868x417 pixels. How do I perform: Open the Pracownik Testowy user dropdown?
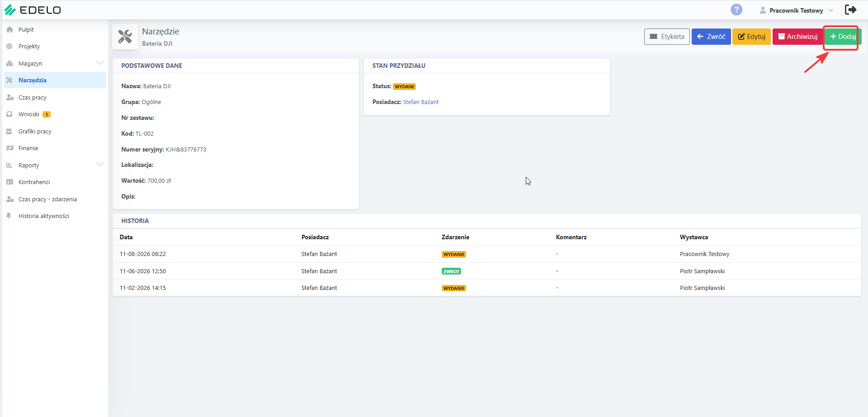point(796,10)
